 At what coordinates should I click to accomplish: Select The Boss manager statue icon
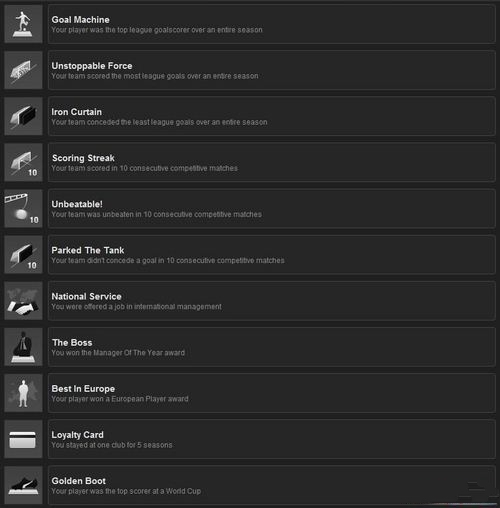[x=23, y=347]
